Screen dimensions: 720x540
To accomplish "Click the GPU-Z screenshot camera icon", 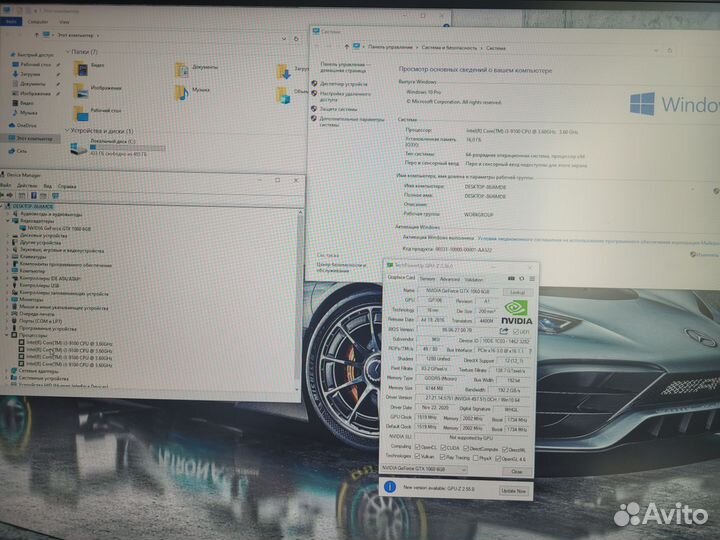I will (x=511, y=279).
